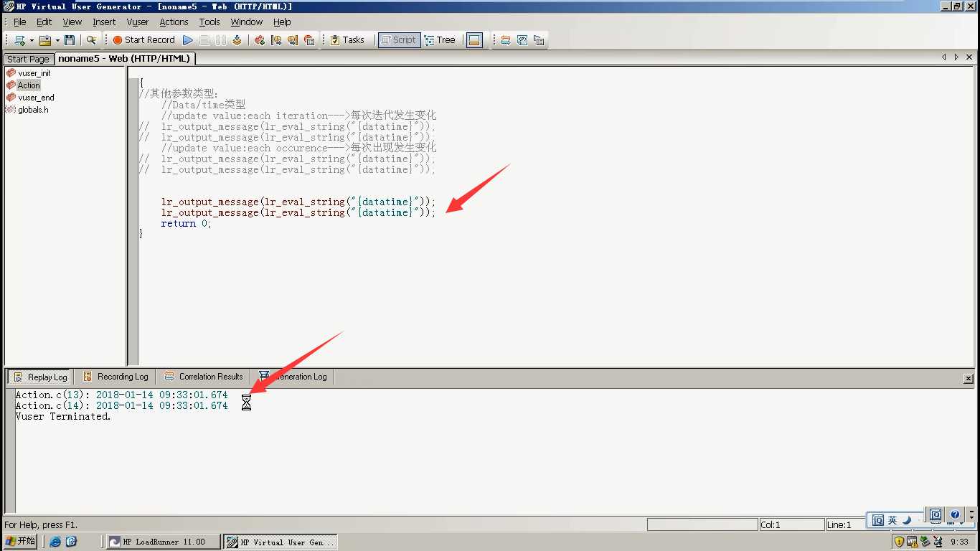Click the Compile script icon
The height and width of the screenshot is (551, 980).
coord(237,40)
